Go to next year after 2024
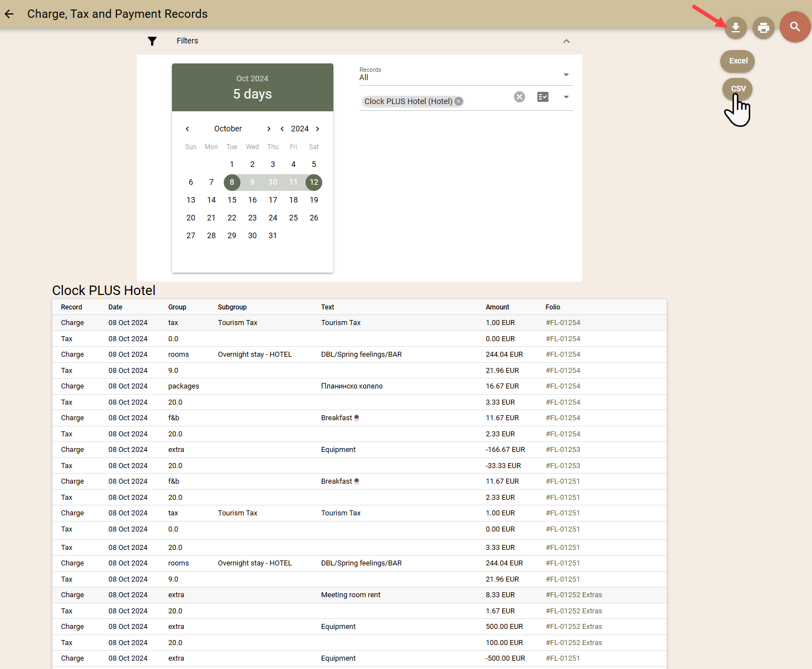This screenshot has width=812, height=669. click(x=318, y=129)
